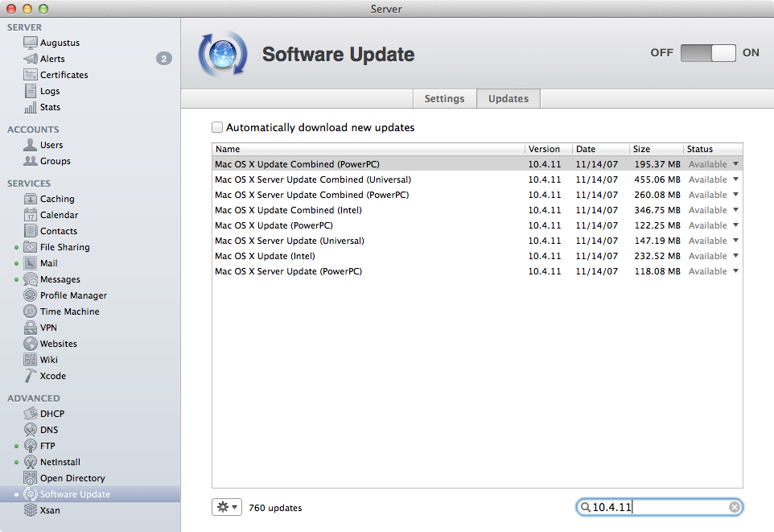Viewport: 774px width, 532px height.
Task: Select the Websites globe icon
Action: coord(31,344)
